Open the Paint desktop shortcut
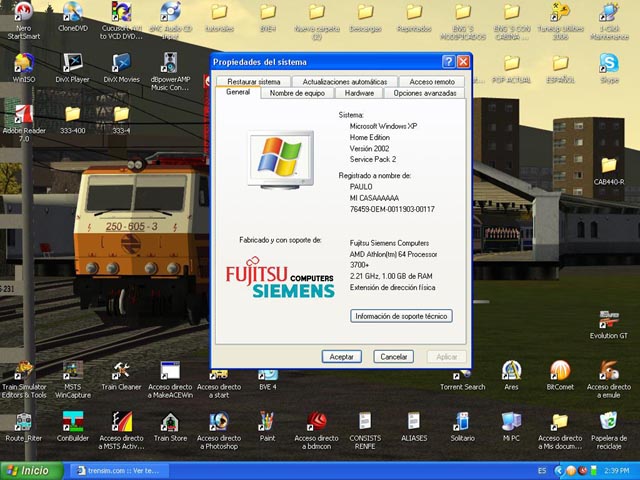Screen dimensions: 640x480 [x=267, y=421]
